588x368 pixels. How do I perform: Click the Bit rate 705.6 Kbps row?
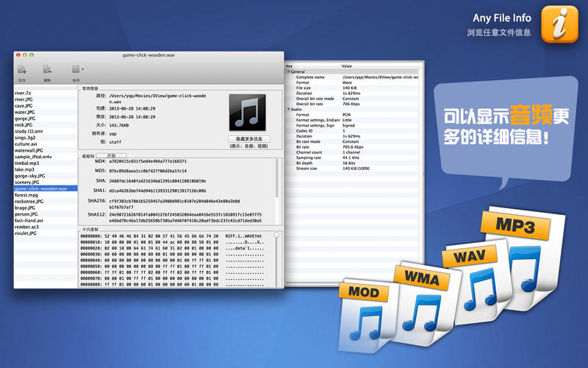pyautogui.click(x=352, y=147)
